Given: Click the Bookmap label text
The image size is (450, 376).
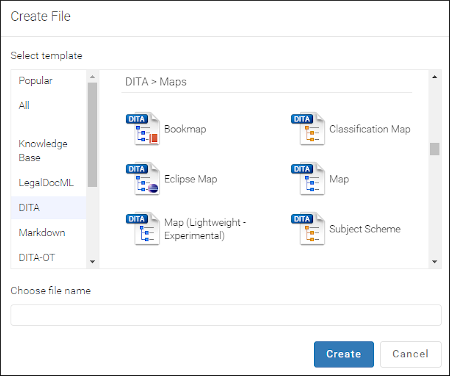Looking at the screenshot, I should tap(185, 129).
